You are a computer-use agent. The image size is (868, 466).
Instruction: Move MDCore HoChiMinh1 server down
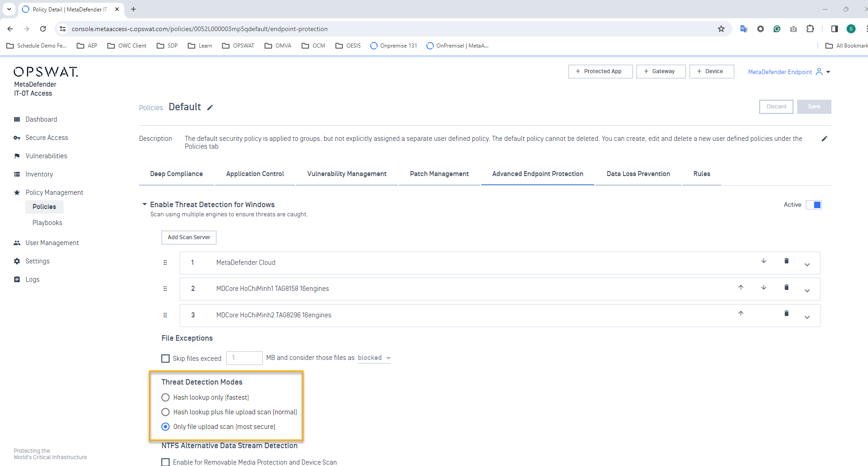764,287
